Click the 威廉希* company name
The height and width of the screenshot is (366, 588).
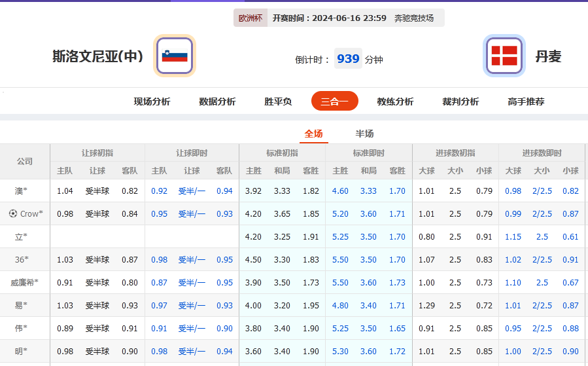point(24,283)
